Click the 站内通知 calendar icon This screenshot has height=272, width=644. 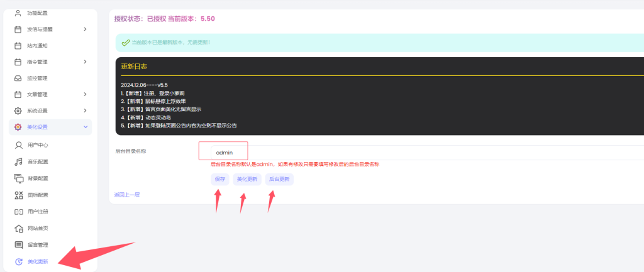tap(18, 45)
